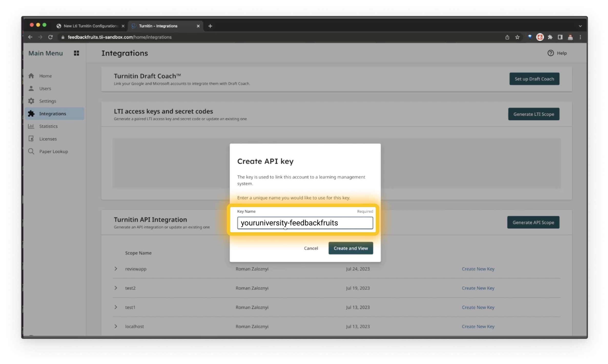Expand the localhost scope row
The height and width of the screenshot is (364, 608).
pyautogui.click(x=116, y=326)
